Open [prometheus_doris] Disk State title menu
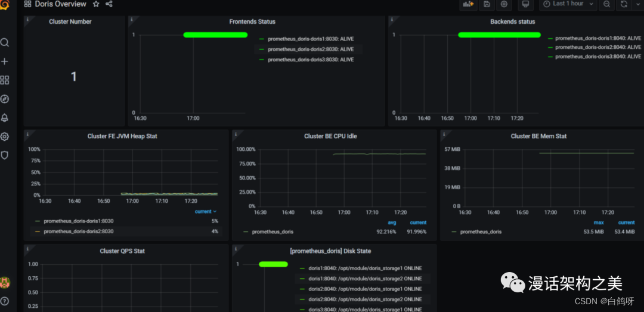The height and width of the screenshot is (312, 644). (330, 251)
